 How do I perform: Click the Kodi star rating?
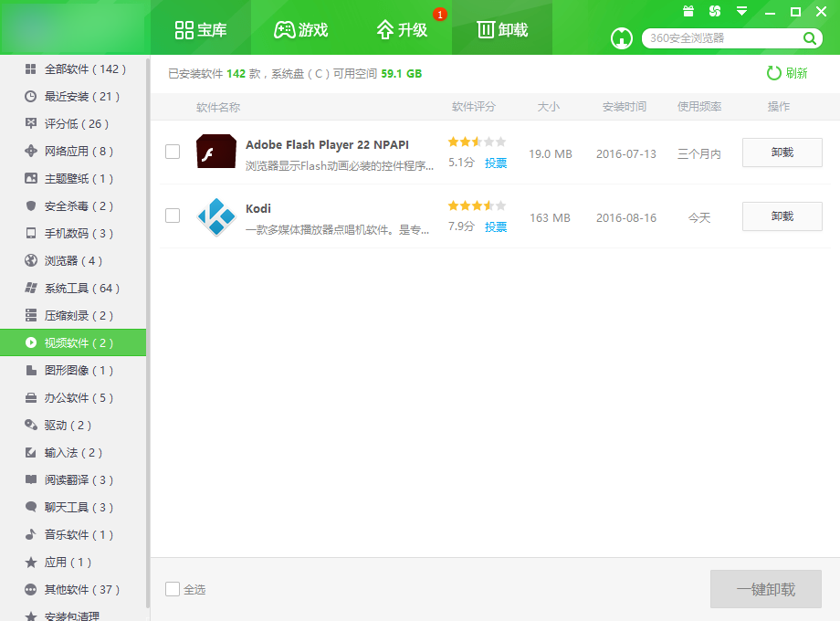click(477, 205)
